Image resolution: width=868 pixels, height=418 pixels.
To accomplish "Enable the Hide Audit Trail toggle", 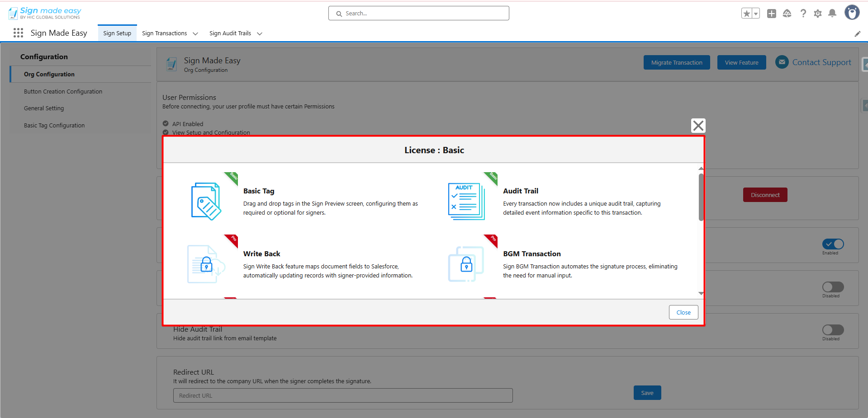I will (833, 330).
